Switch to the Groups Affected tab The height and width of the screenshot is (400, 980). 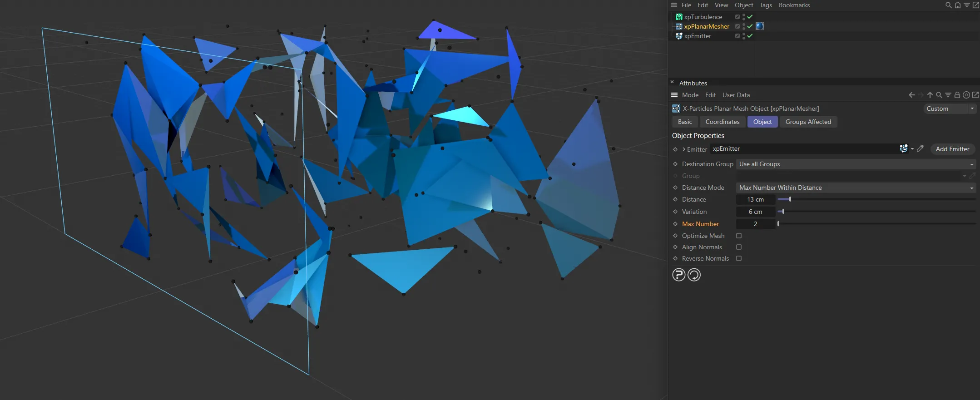coord(808,122)
